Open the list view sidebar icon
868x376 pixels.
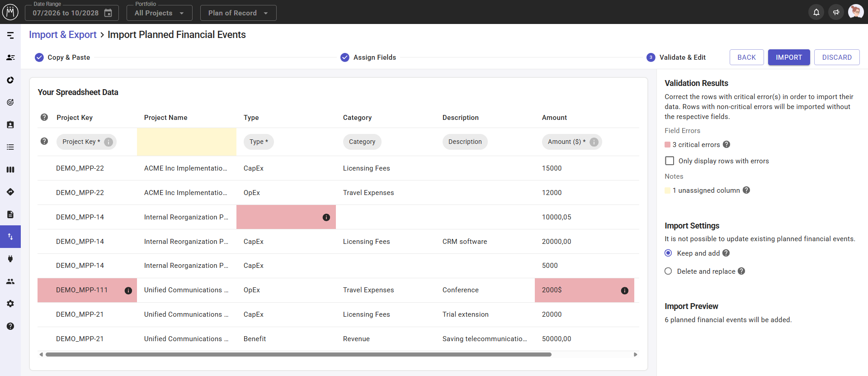(x=10, y=147)
